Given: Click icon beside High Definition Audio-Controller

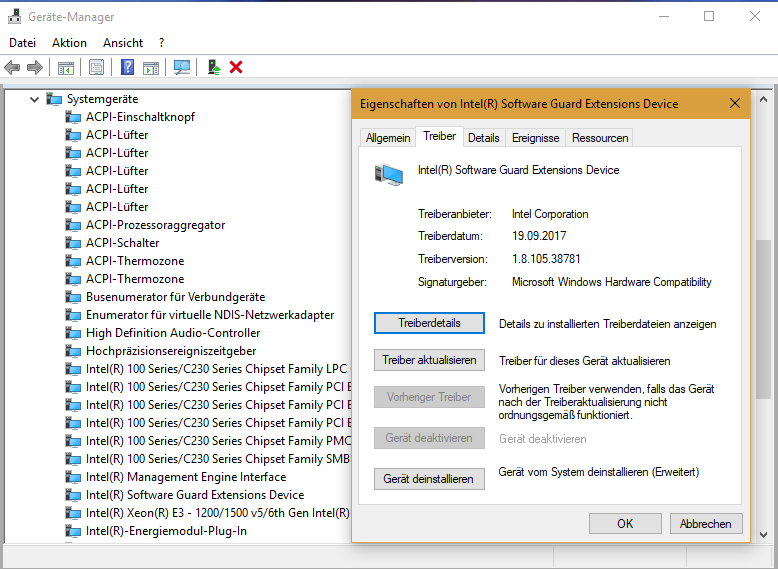Looking at the screenshot, I should pos(73,333).
